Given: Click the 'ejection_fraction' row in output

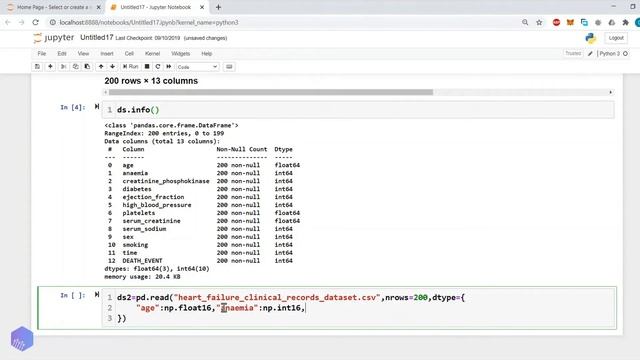Looking at the screenshot, I should 200,197.
